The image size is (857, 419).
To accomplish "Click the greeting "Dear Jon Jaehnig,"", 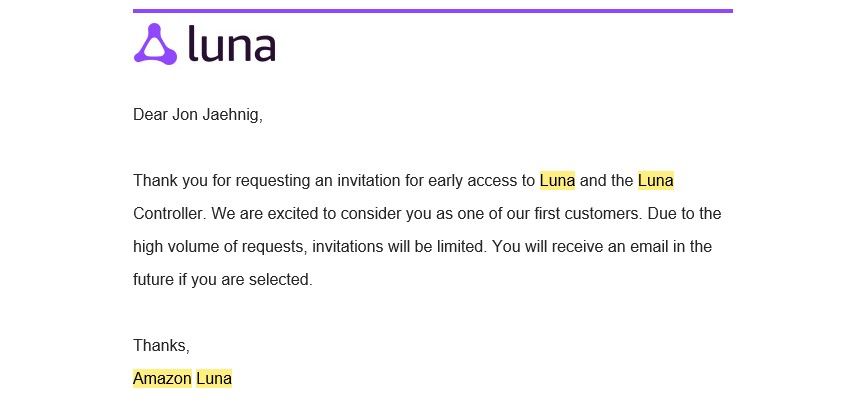I will point(197,115).
